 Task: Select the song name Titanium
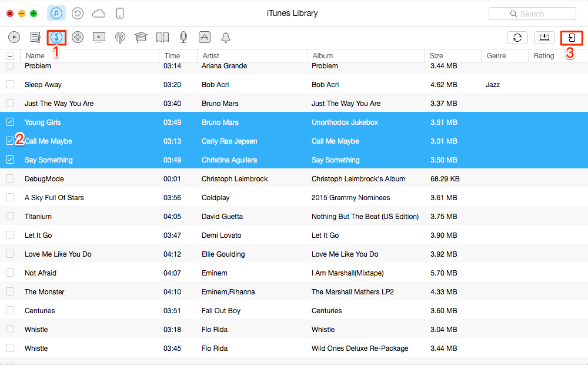pos(38,216)
